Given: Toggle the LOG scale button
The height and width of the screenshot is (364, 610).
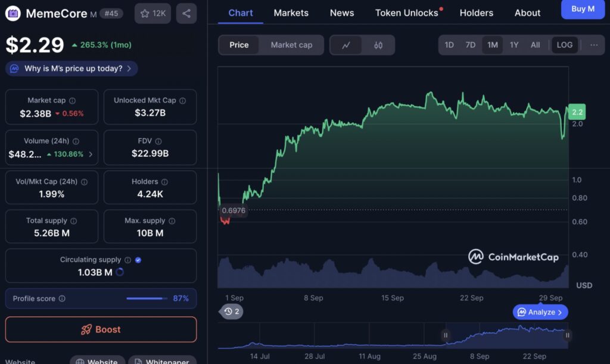Looking at the screenshot, I should (x=565, y=45).
